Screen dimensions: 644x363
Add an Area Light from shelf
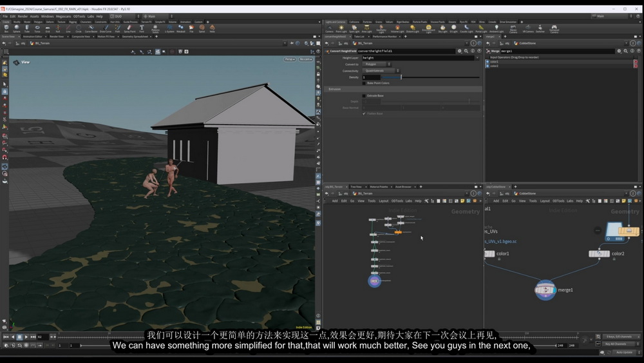pos(367,28)
